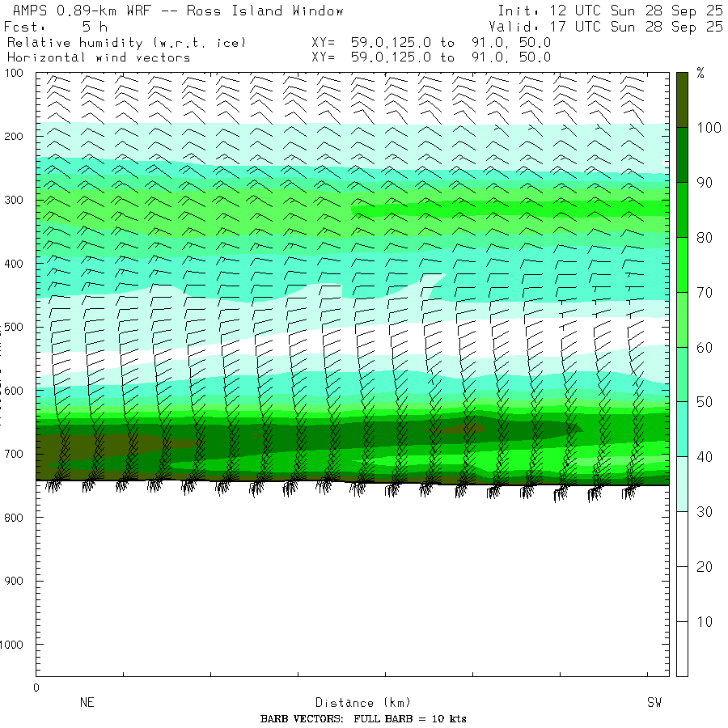
Task: Click the light green swatch between 60 and 70
Action: (682, 320)
